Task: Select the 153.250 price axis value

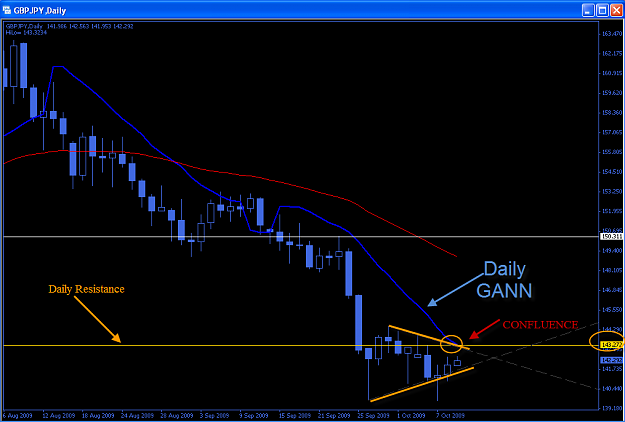Action: [613, 191]
